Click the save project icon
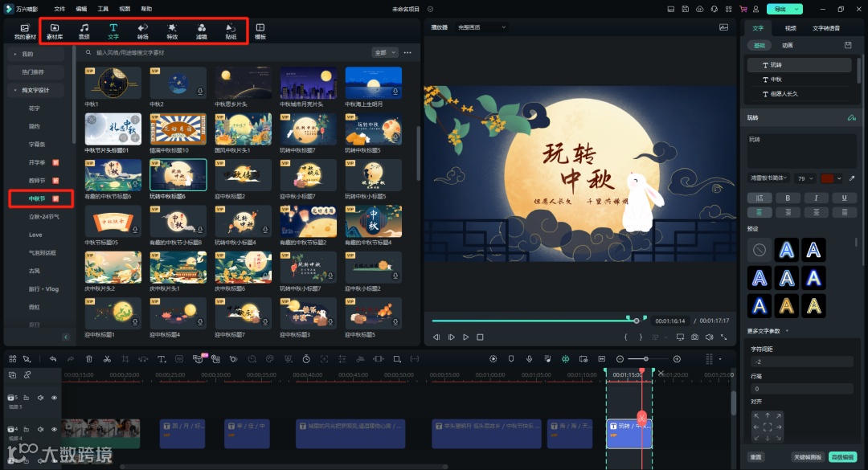 [x=686, y=9]
